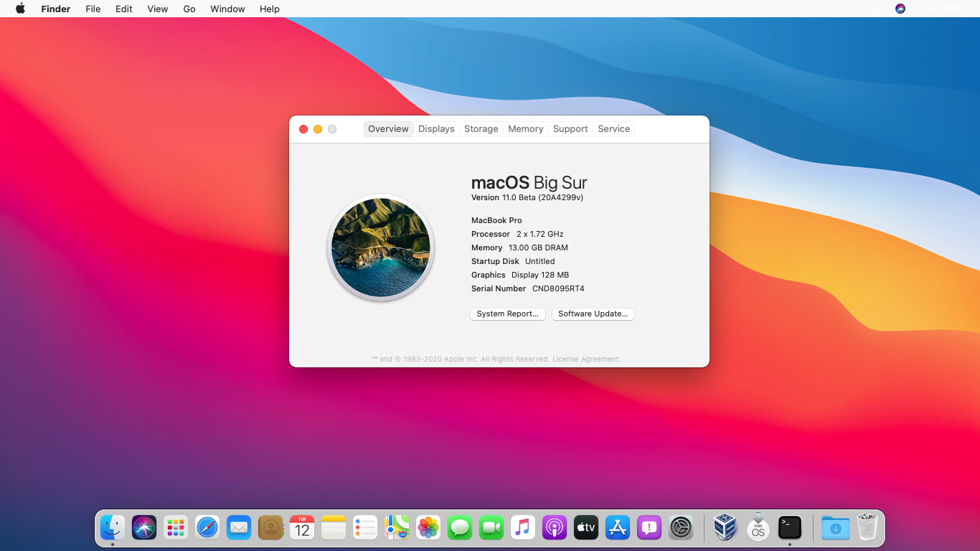The width and height of the screenshot is (980, 551).
Task: Launch Safari from the Dock
Action: [x=207, y=528]
